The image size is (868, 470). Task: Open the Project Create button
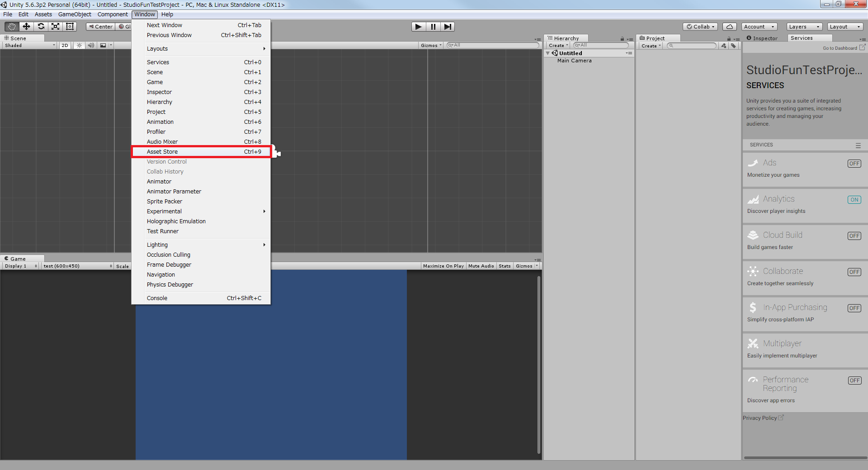(651, 46)
